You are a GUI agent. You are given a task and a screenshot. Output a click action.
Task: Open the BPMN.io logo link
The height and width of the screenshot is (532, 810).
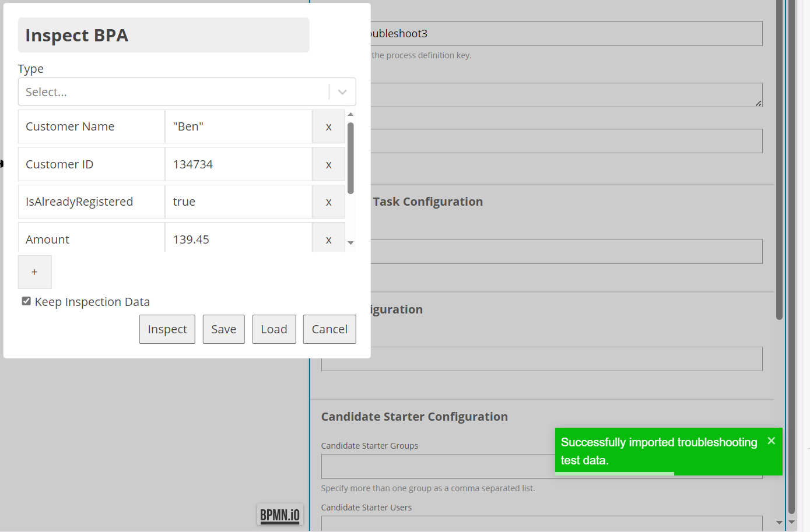(x=279, y=515)
